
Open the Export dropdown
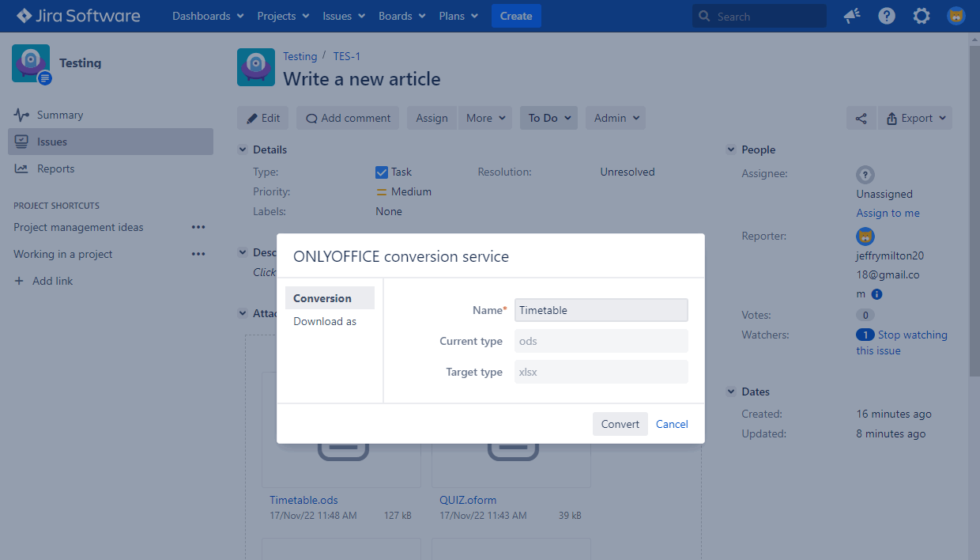[x=915, y=118]
